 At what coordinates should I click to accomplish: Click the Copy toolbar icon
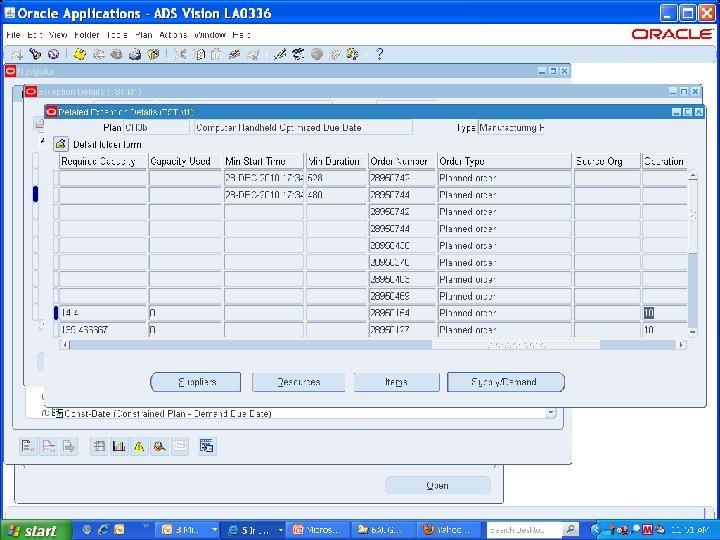(198, 55)
